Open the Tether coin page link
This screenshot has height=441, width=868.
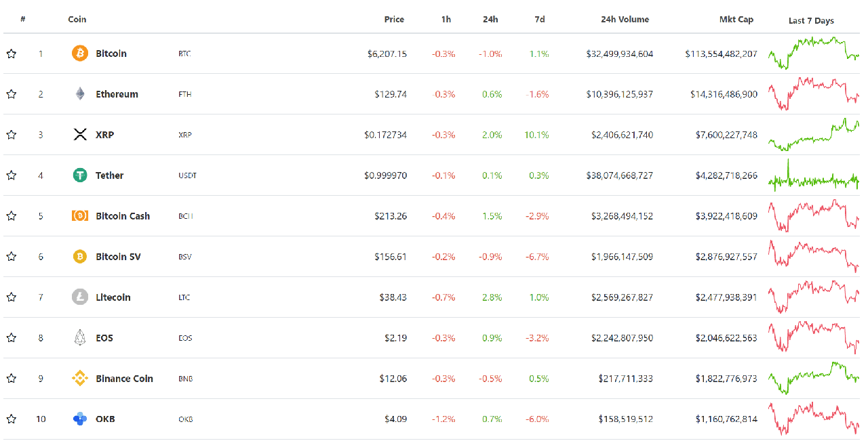tap(109, 175)
